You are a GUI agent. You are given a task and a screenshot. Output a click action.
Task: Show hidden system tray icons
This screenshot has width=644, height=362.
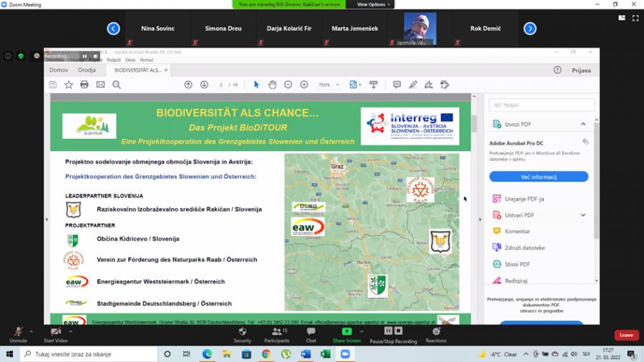click(x=526, y=354)
